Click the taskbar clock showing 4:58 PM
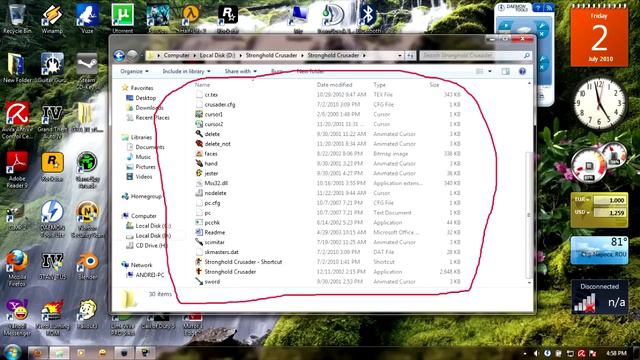Image resolution: width=640 pixels, height=360 pixels. pyautogui.click(x=616, y=353)
